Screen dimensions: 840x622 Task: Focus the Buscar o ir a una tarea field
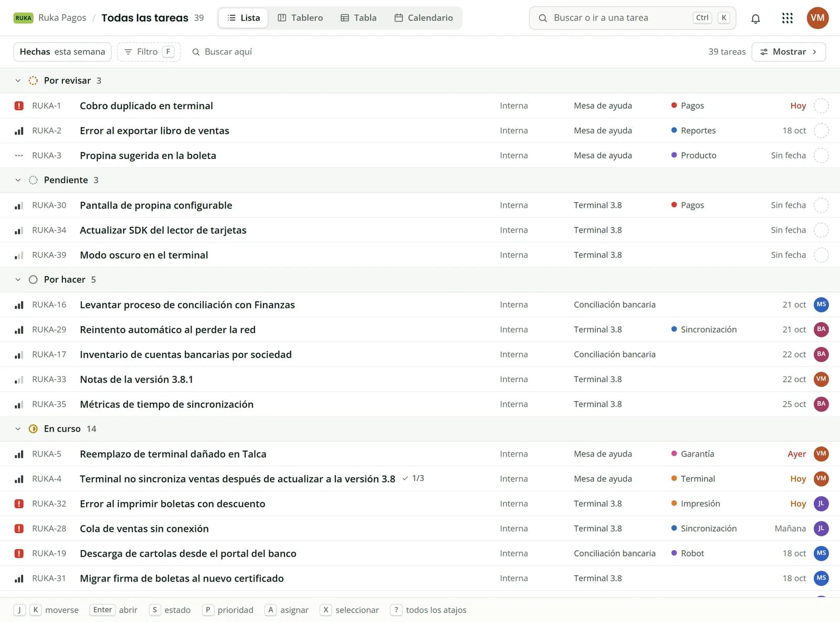pyautogui.click(x=632, y=18)
